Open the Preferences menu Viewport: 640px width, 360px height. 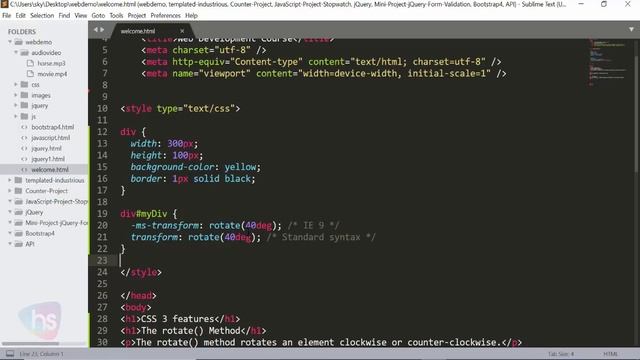(165, 16)
